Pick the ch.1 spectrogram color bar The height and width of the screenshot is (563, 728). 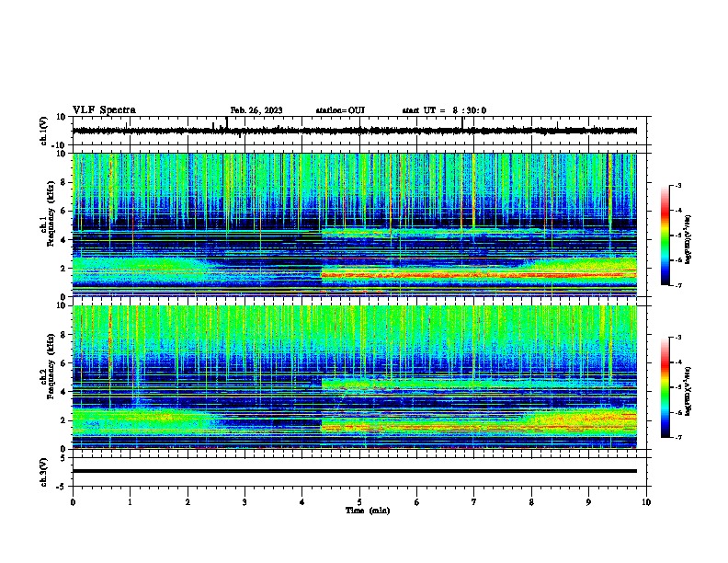tap(665, 236)
